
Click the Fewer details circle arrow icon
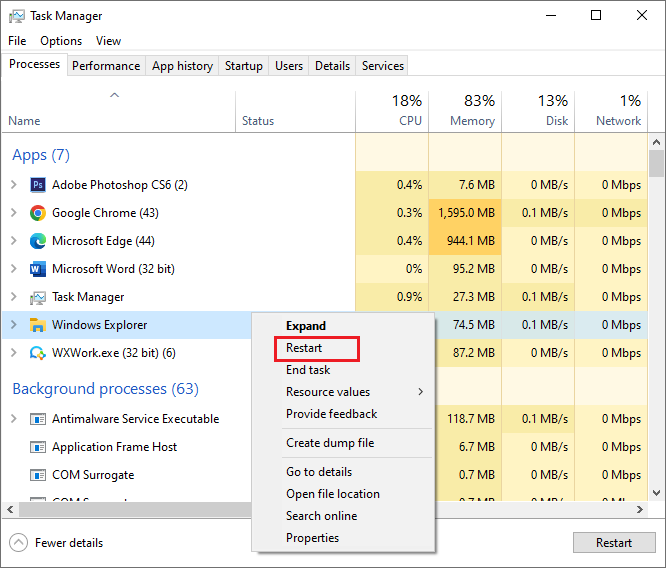[x=19, y=543]
